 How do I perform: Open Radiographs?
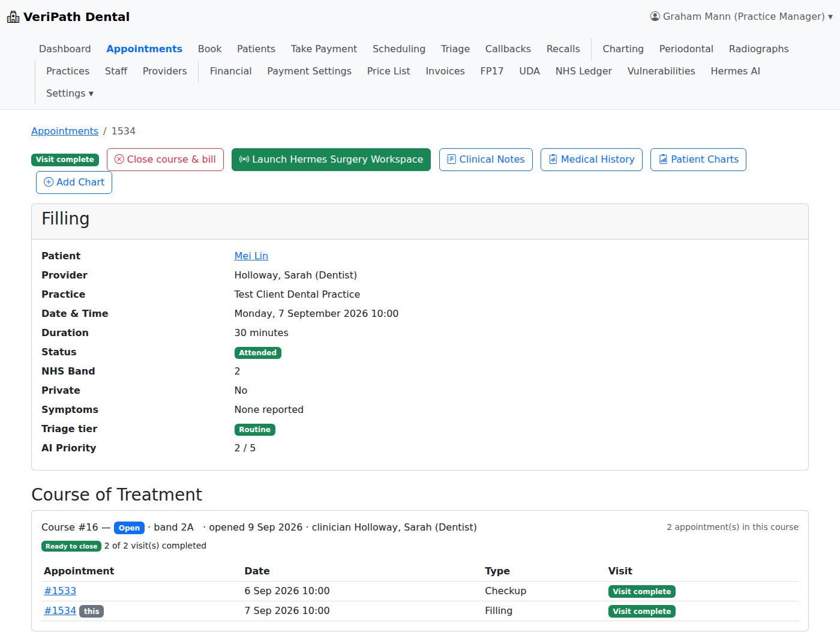[759, 49]
